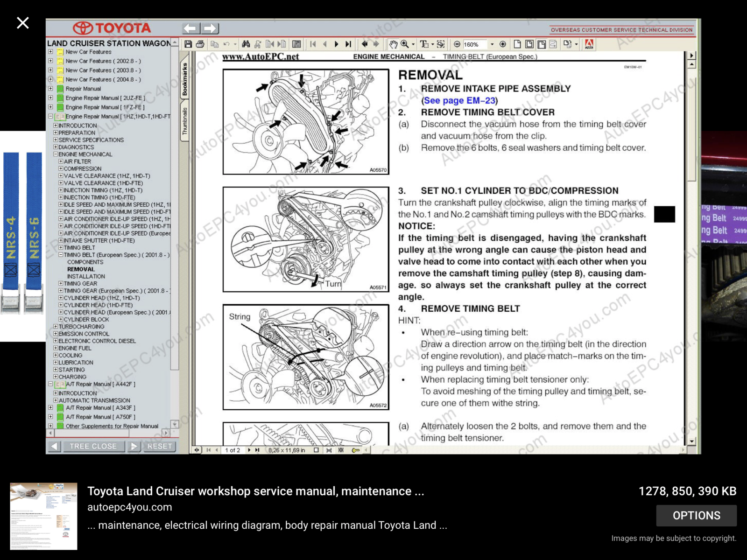Set Fit Width page view icon
747x560 pixels.
[x=542, y=44]
